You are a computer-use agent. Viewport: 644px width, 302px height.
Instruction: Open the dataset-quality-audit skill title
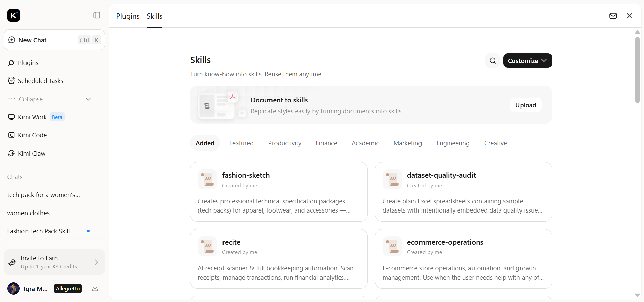(x=441, y=175)
